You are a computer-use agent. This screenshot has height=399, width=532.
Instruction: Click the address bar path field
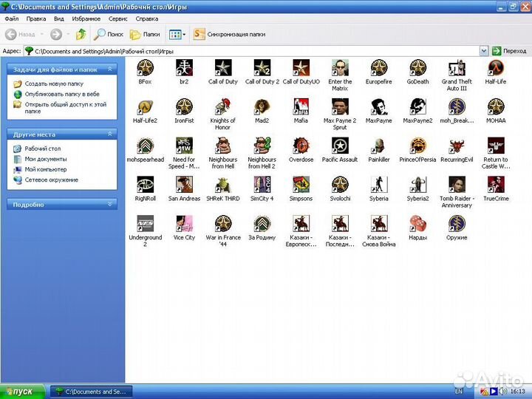(x=251, y=51)
